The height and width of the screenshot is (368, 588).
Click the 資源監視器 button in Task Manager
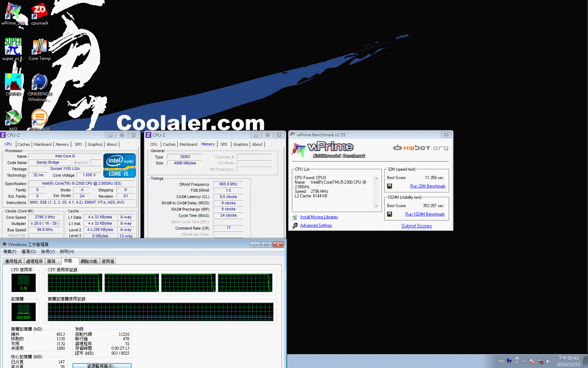[102, 366]
